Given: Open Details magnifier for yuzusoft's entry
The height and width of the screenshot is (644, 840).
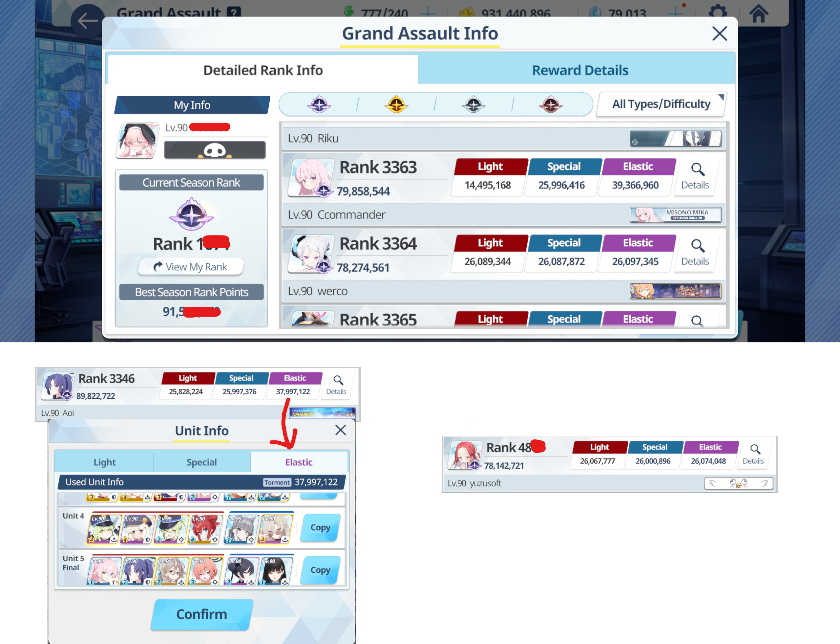Looking at the screenshot, I should point(753,454).
